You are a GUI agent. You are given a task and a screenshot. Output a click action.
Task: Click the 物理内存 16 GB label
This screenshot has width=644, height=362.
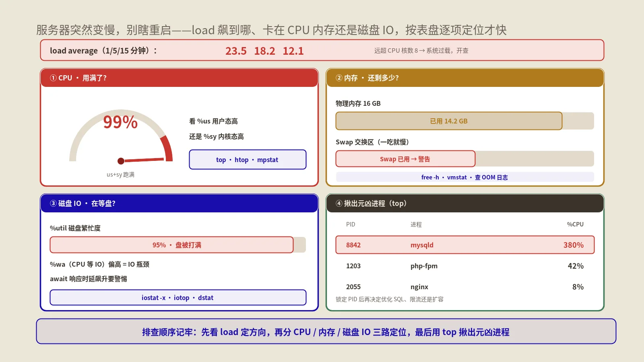(358, 103)
